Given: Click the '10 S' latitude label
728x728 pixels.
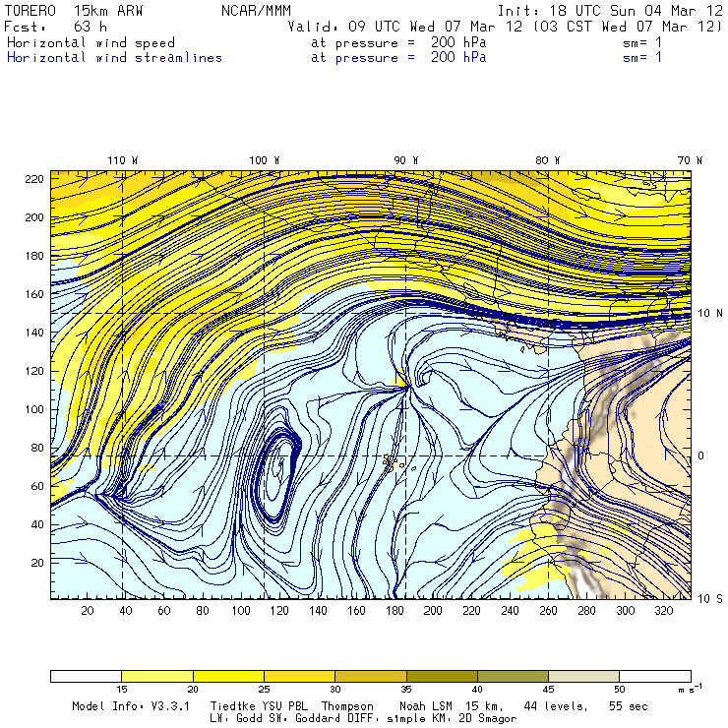Looking at the screenshot, I should coord(710,599).
